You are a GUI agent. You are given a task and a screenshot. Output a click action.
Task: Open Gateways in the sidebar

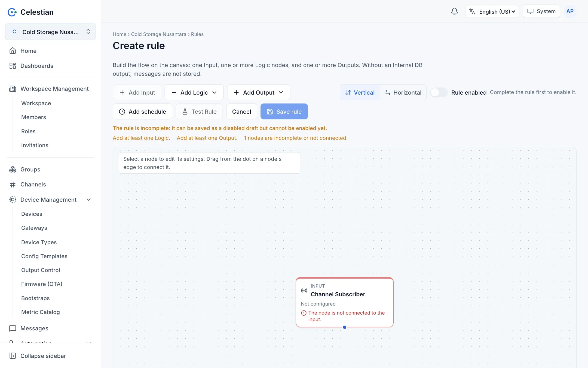tap(34, 228)
